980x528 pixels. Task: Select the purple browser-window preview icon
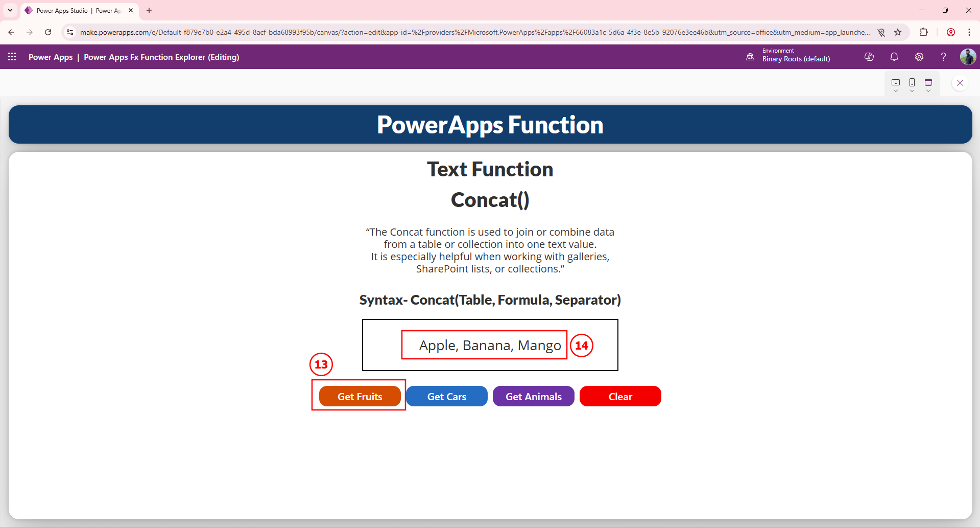tap(928, 82)
